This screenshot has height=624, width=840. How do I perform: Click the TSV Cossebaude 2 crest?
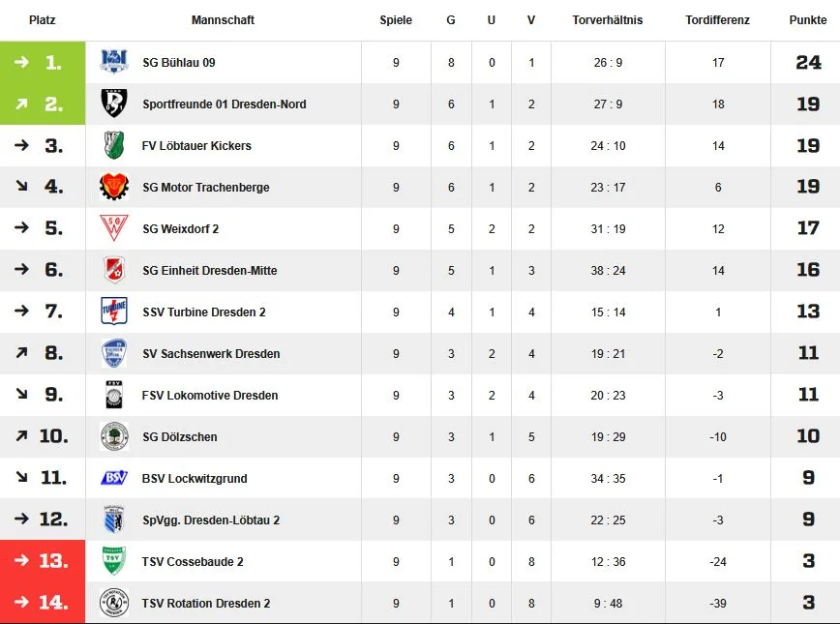114,561
